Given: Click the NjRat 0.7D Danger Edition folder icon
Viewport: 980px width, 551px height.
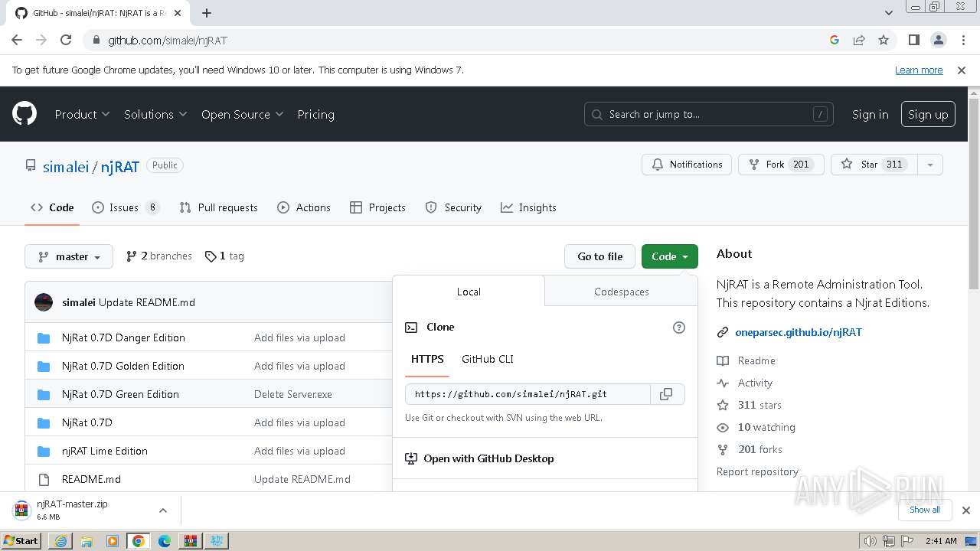Looking at the screenshot, I should pos(44,337).
